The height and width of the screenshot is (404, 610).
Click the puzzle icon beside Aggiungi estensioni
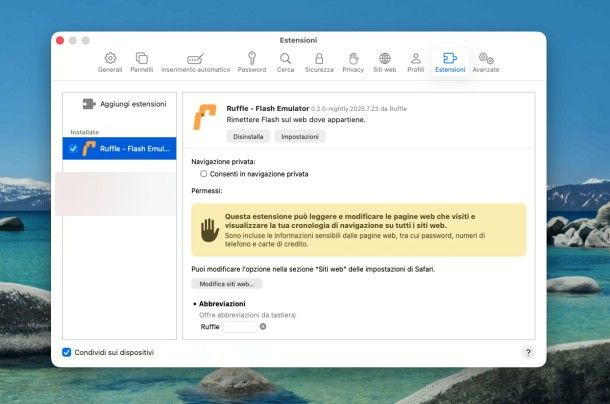89,104
